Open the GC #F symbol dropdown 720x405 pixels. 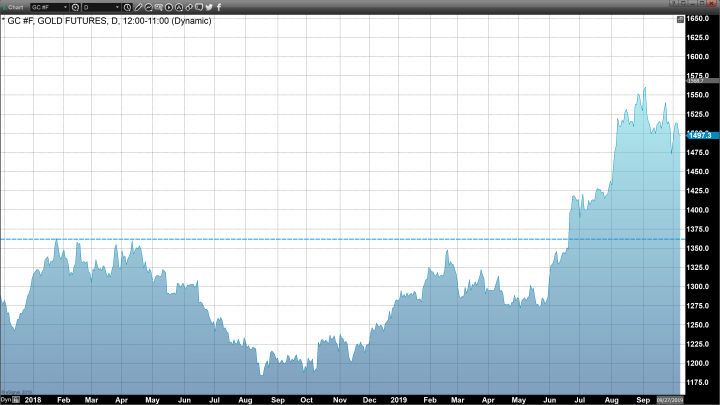(x=65, y=7)
